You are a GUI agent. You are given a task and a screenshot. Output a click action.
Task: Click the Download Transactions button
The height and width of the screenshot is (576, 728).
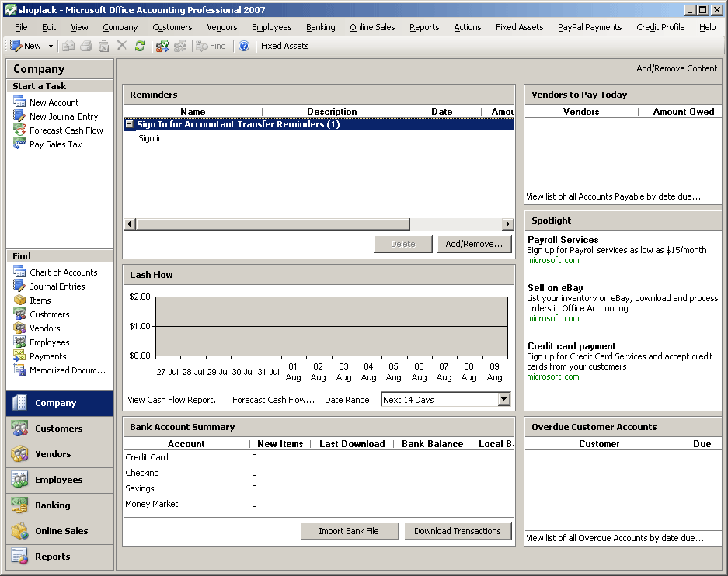pyautogui.click(x=458, y=531)
